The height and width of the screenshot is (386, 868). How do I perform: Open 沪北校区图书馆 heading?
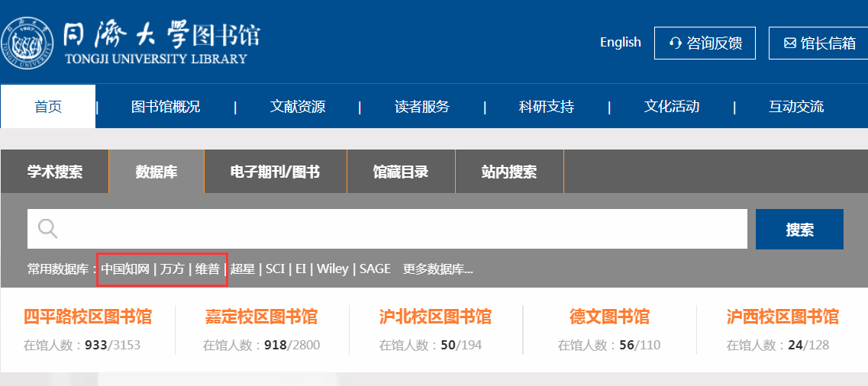(x=435, y=317)
